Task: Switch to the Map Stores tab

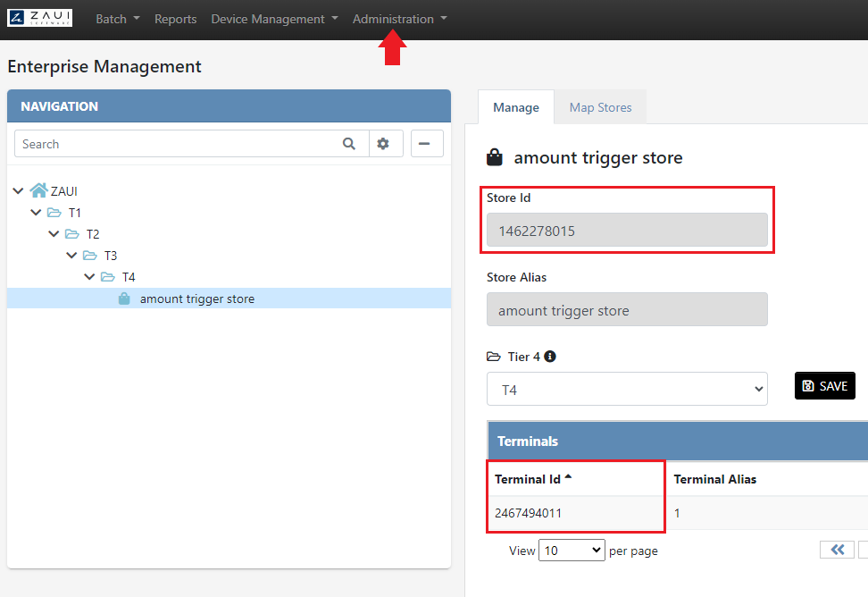Action: 600,107
